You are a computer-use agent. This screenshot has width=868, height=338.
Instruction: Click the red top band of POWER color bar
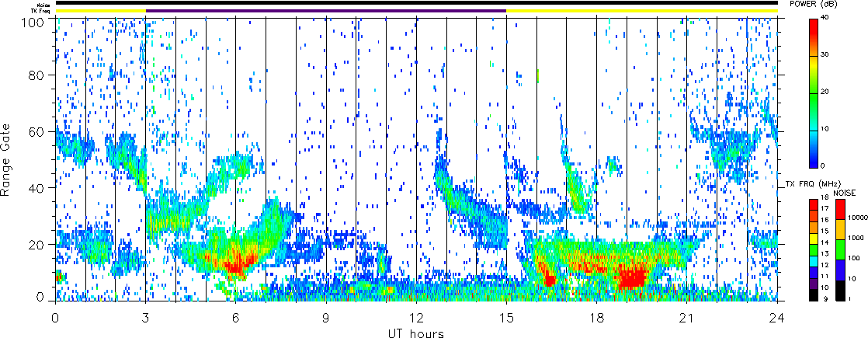(814, 37)
